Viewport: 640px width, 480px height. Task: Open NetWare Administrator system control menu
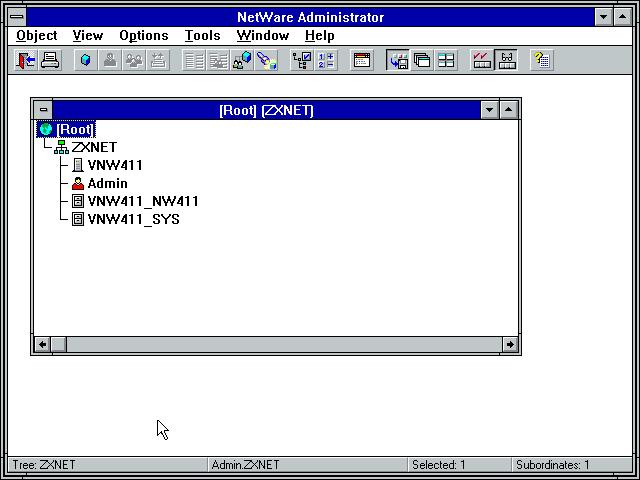17,17
